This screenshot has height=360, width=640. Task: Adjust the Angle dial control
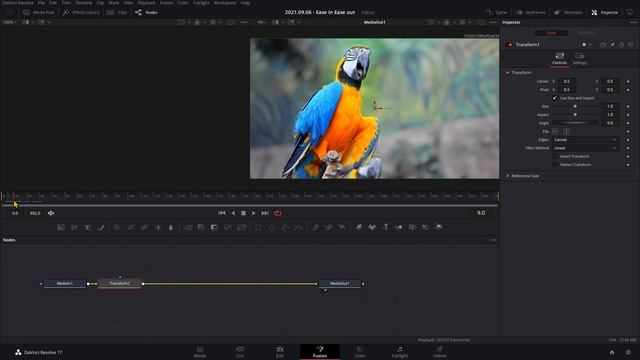(x=575, y=123)
